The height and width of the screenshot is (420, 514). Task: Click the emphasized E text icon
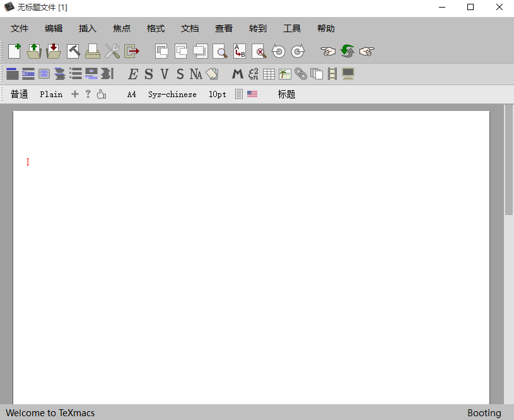[x=132, y=74]
